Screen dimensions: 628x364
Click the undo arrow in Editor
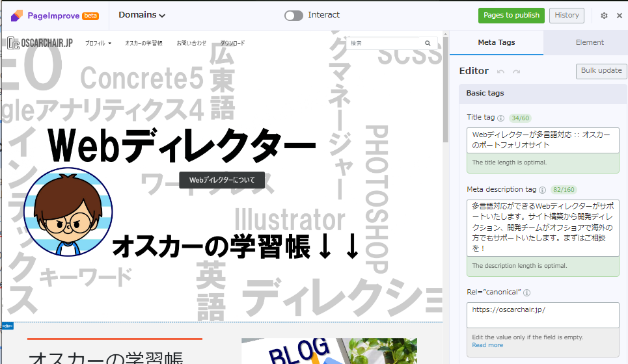(x=500, y=71)
